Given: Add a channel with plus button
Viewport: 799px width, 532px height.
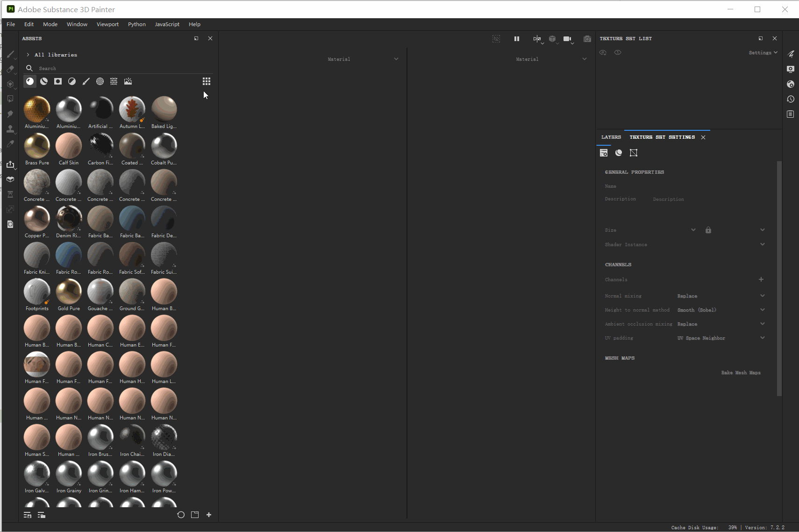Looking at the screenshot, I should click(761, 279).
